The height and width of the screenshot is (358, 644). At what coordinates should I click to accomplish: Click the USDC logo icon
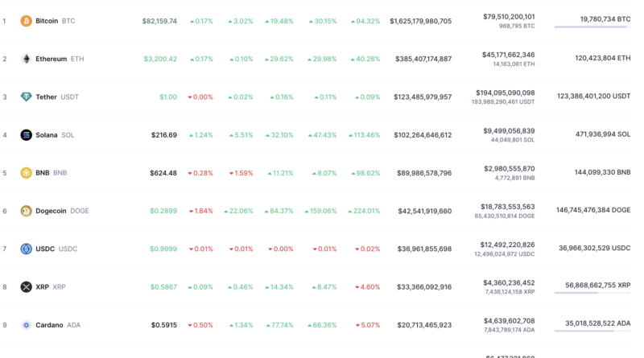[x=26, y=249]
